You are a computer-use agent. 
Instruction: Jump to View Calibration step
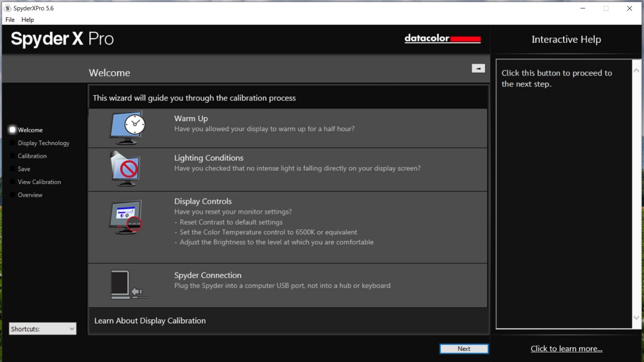[x=39, y=182]
